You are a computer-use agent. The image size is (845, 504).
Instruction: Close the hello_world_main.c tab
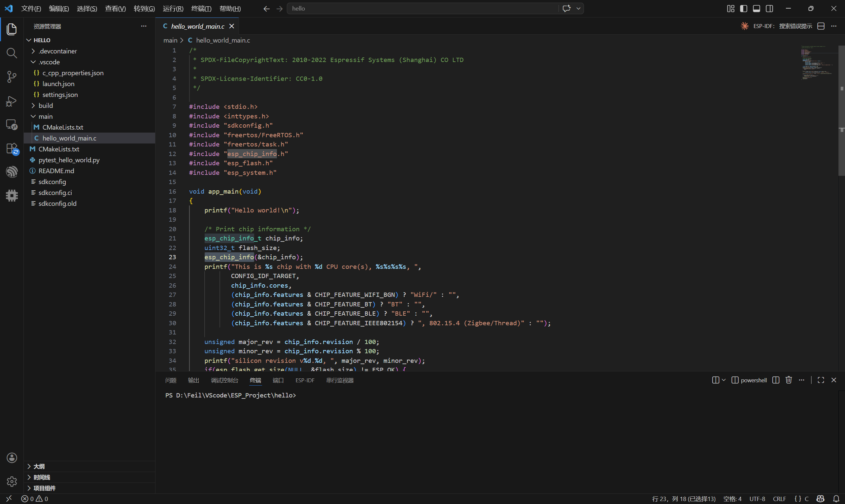(x=232, y=26)
